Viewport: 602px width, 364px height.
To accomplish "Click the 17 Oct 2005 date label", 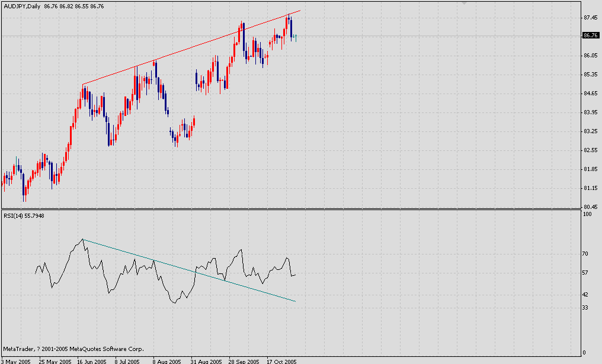I will [x=282, y=361].
